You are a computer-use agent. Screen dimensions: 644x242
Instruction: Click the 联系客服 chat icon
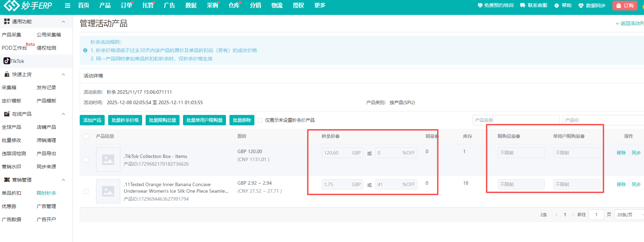point(523,6)
